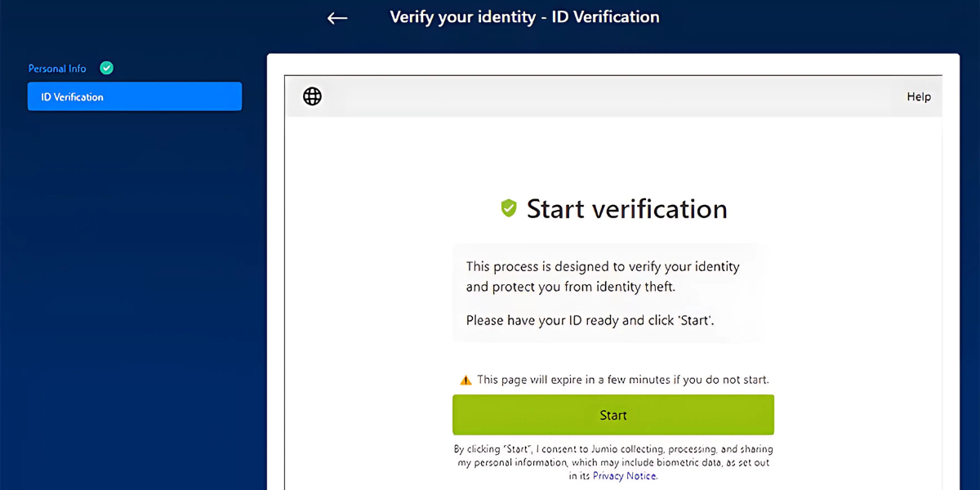Screen dimensions: 980x490
Task: Open the Personal Info step
Action: pyautogui.click(x=57, y=69)
